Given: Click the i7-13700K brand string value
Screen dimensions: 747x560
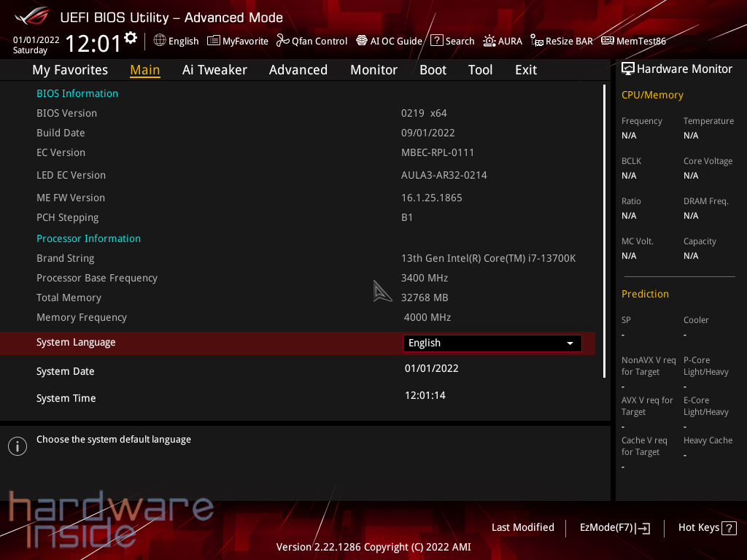Looking at the screenshot, I should point(488,259).
